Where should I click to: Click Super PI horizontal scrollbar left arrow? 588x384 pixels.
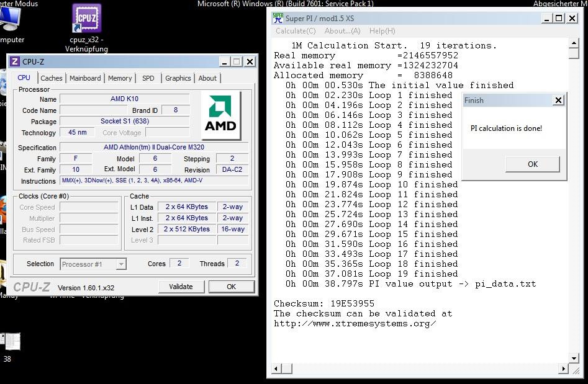pyautogui.click(x=276, y=368)
